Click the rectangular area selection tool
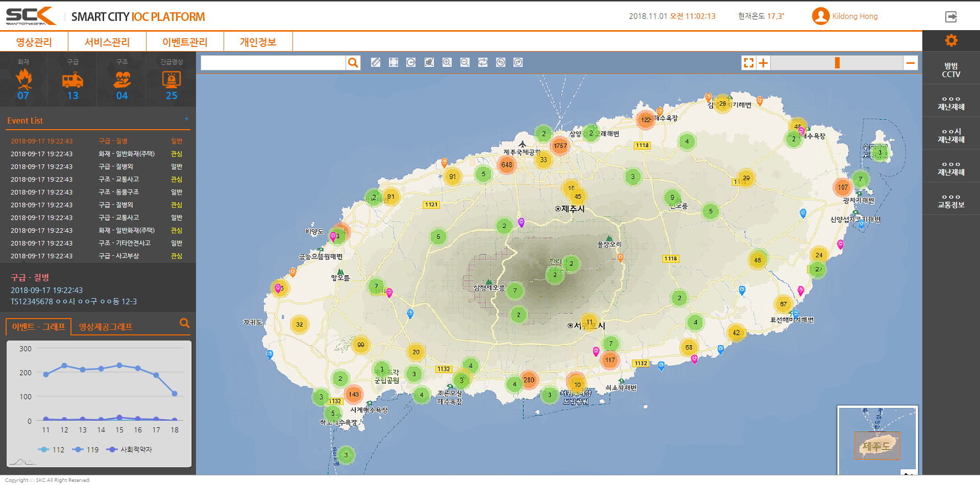Image resolution: width=980 pixels, height=485 pixels. [x=394, y=62]
